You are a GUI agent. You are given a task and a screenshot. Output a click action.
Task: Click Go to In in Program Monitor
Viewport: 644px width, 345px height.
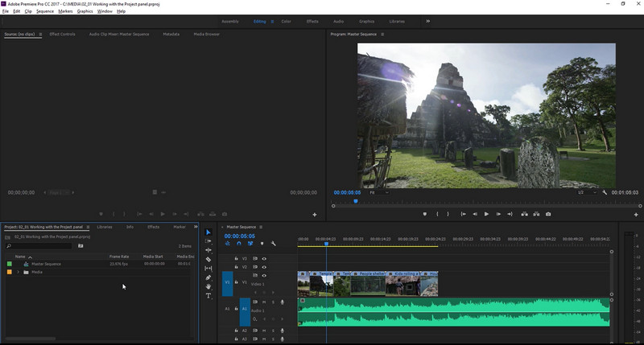coord(464,214)
